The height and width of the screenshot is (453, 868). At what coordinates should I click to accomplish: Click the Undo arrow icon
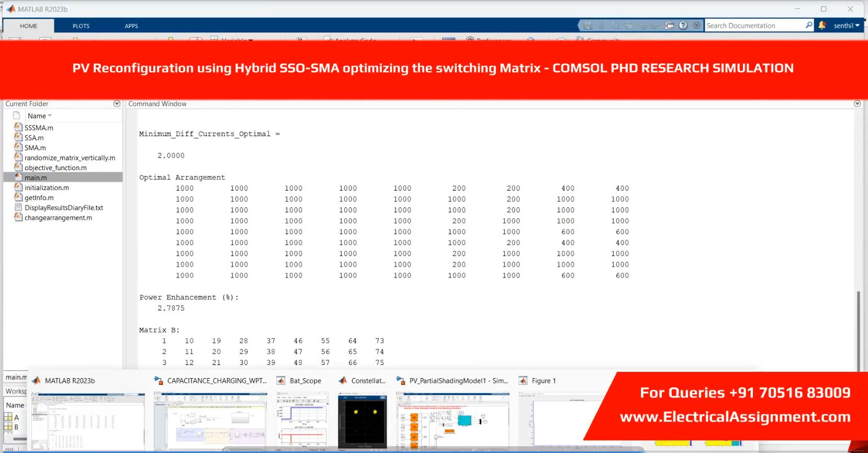coord(642,26)
